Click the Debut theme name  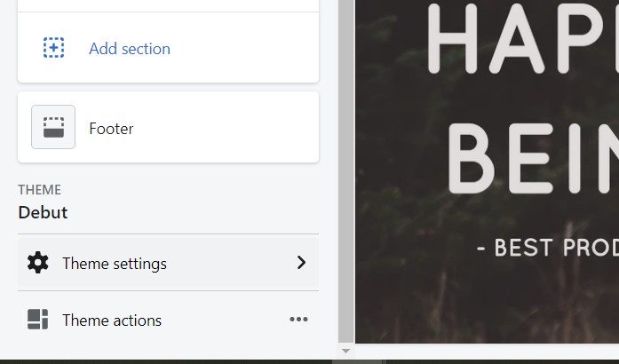tap(43, 212)
